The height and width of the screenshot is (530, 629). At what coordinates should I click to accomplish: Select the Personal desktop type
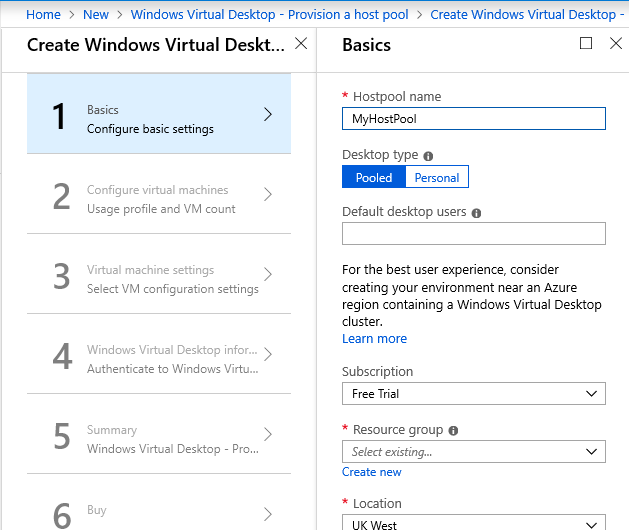437,177
